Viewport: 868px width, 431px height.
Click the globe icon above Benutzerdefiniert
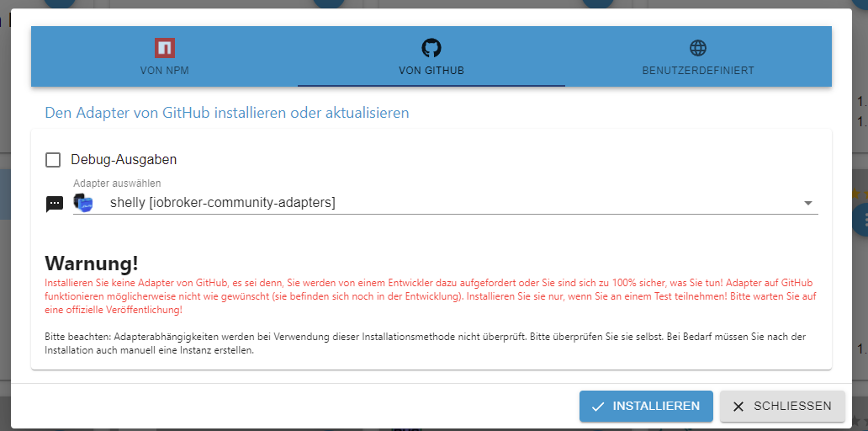698,48
